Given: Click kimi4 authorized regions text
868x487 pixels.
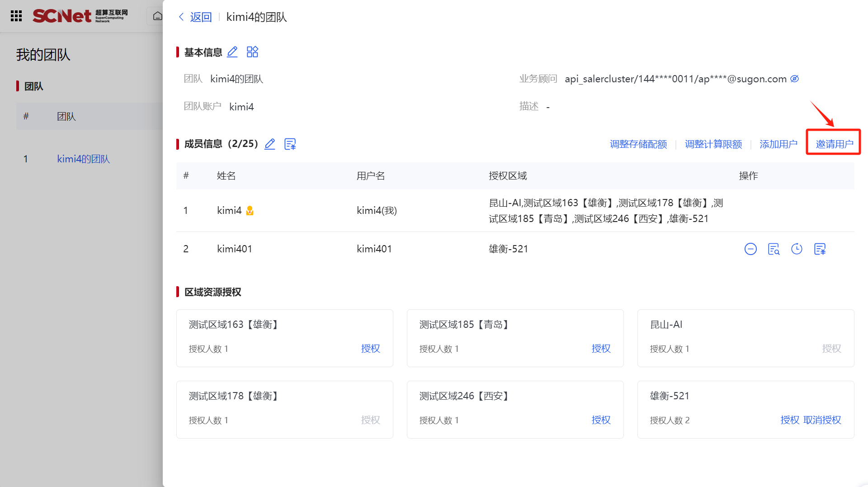Looking at the screenshot, I should (606, 211).
